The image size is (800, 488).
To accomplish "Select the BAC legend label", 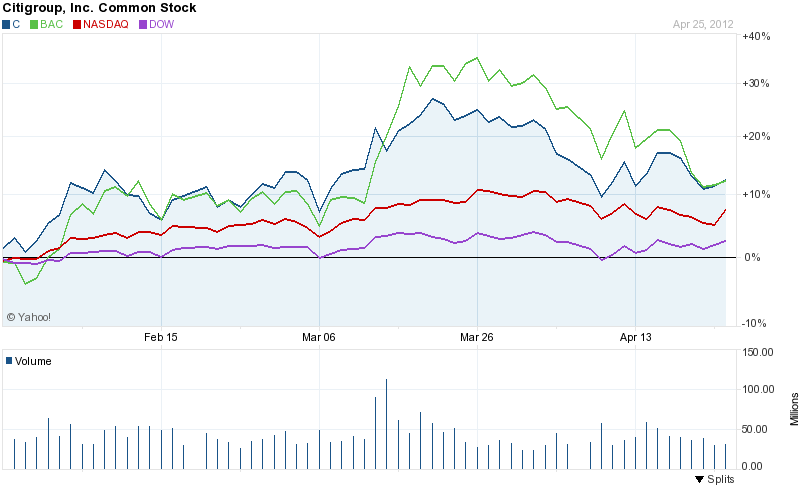I will (x=51, y=23).
